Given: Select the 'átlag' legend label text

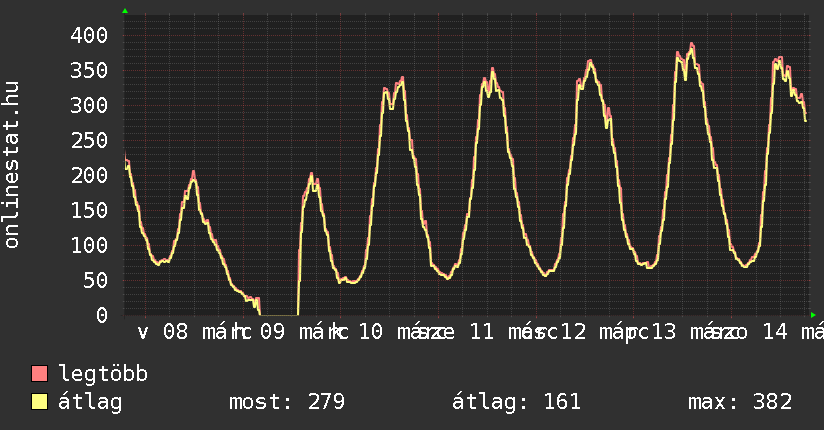Looking at the screenshot, I should click(90, 402).
